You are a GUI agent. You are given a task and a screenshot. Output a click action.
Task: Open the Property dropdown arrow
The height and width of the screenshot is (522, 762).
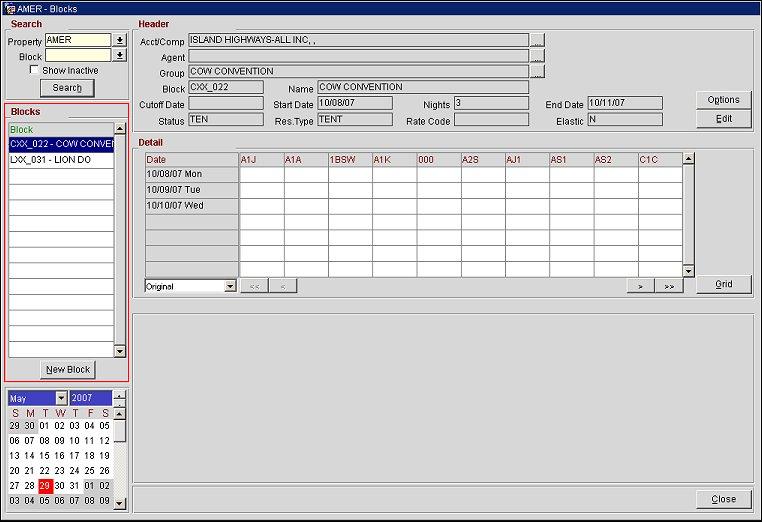pos(120,41)
